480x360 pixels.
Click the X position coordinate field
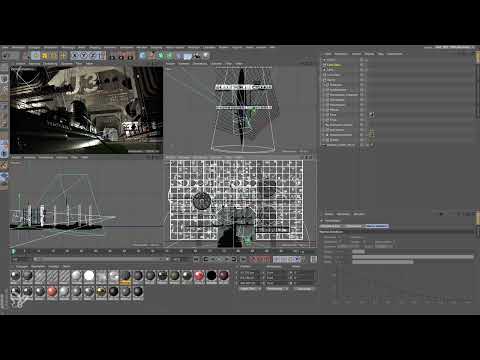point(251,272)
